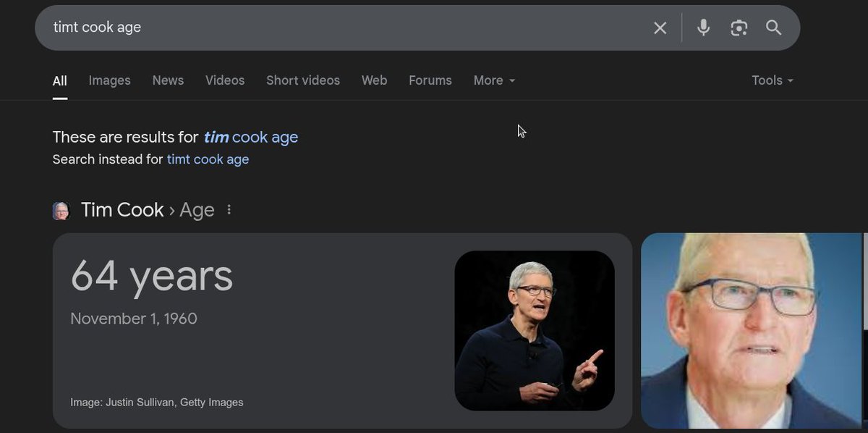Viewport: 868px width, 433px height.
Task: Start voice search with the microphone icon
Action: point(703,28)
